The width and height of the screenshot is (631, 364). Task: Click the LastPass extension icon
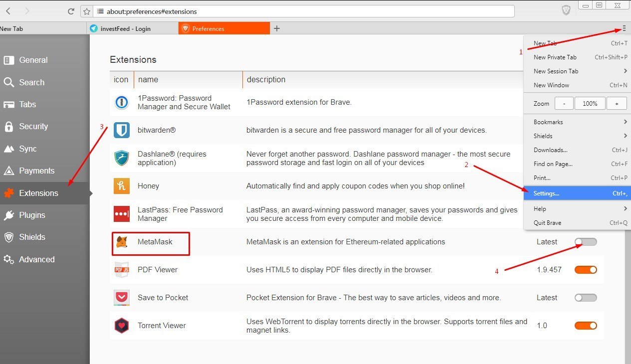[x=122, y=214]
